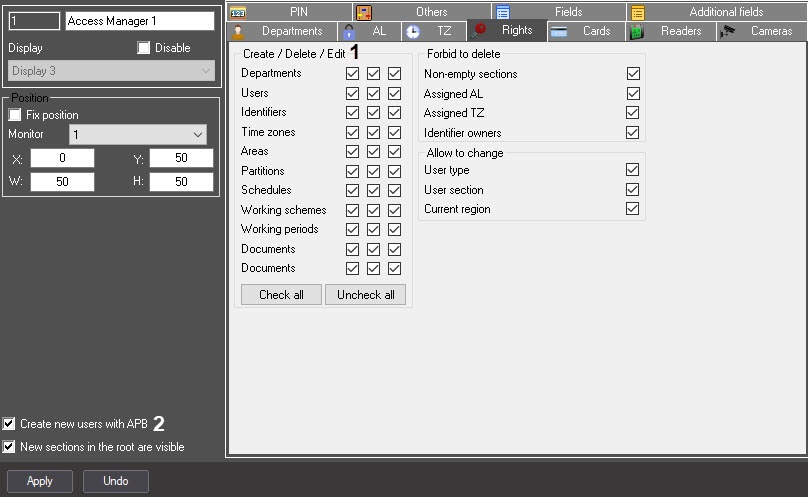Toggle last Working schemes checkbox
This screenshot has width=808, height=497.
[395, 210]
